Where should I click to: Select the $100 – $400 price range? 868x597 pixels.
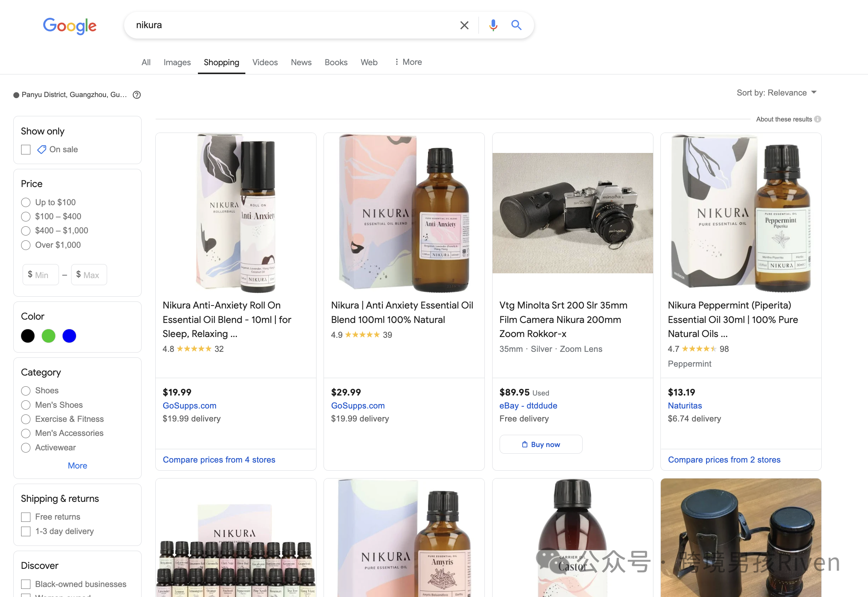click(26, 217)
